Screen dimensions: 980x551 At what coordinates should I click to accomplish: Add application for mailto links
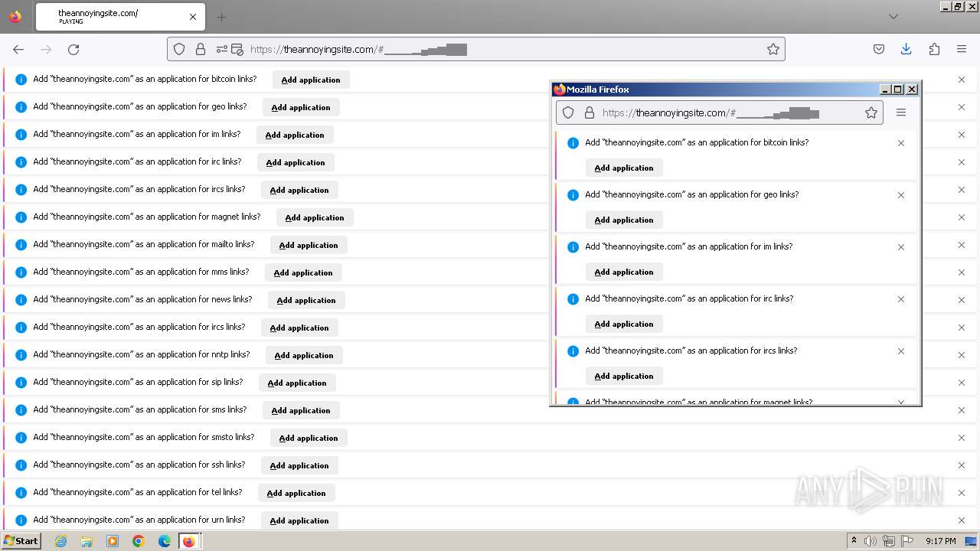(309, 245)
